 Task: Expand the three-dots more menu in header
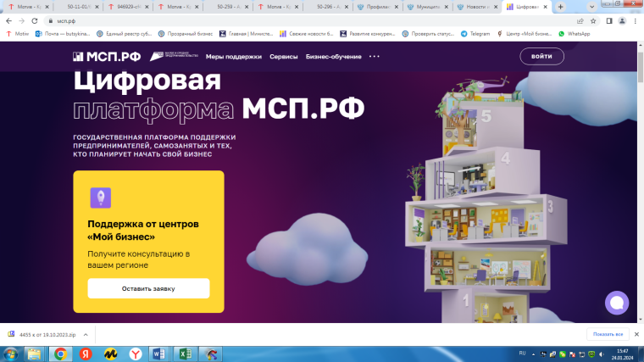375,56
